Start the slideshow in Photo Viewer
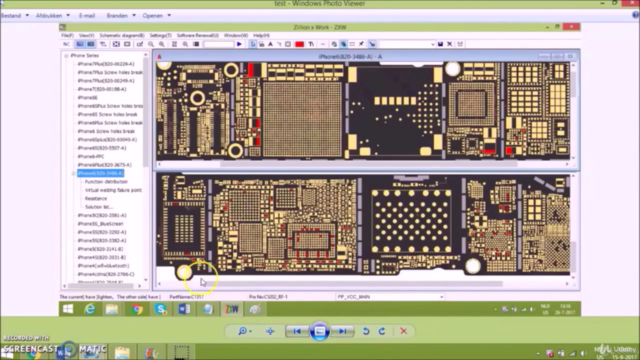Image resolution: width=640 pixels, height=360 pixels. click(x=320, y=331)
